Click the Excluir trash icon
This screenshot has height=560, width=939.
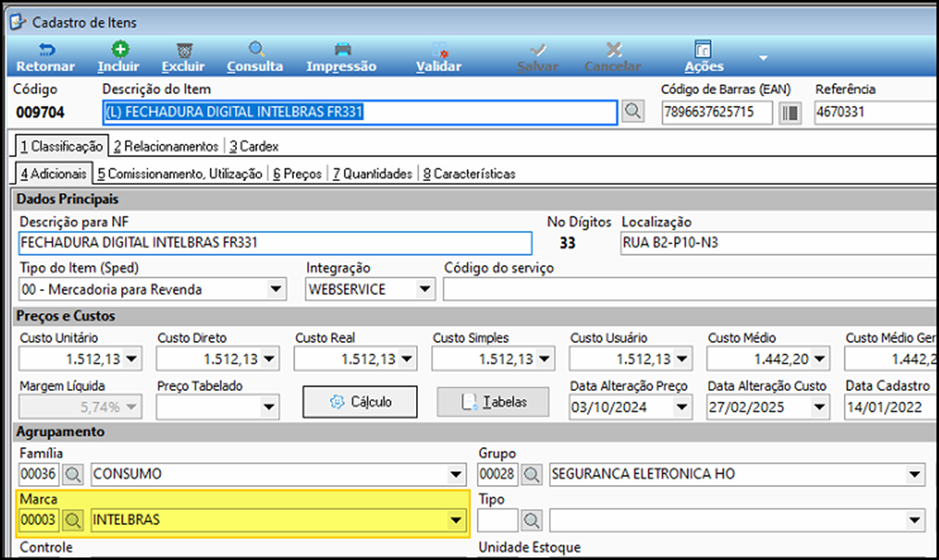point(185,50)
